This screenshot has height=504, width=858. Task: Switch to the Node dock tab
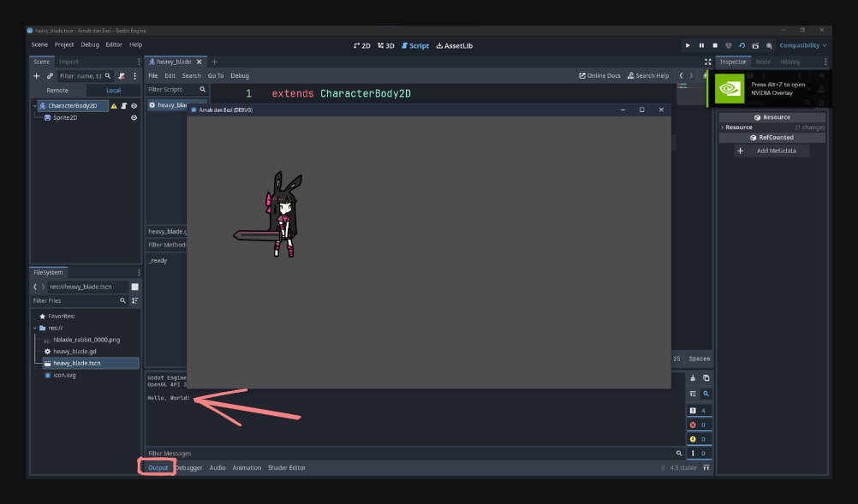[x=763, y=62]
